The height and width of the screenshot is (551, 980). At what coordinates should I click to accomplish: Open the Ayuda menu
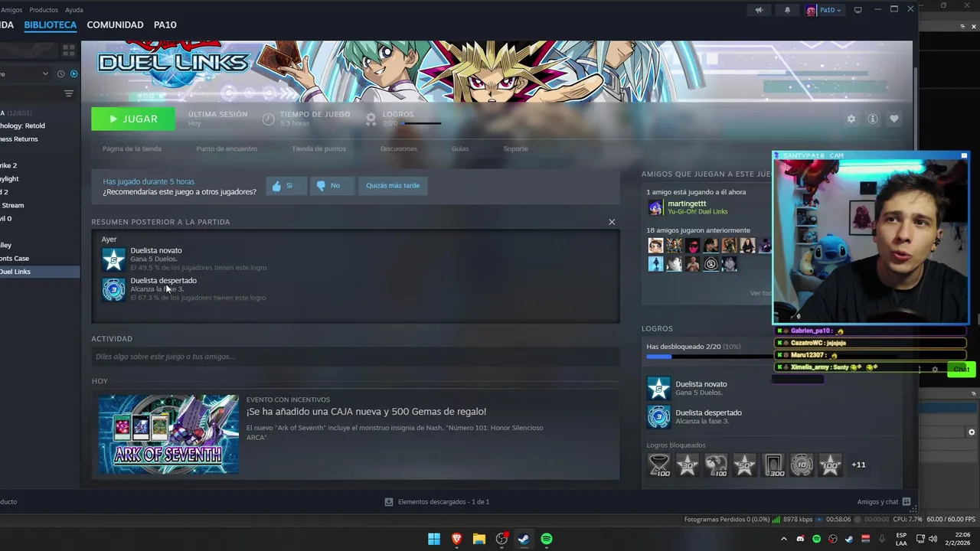pos(74,10)
